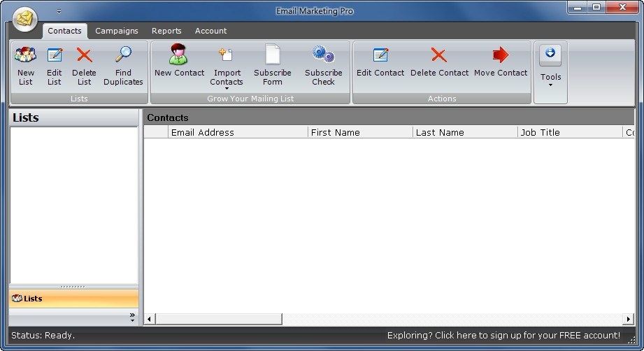Run the Subscribe Check gears tool
644x351 pixels.
tap(323, 55)
